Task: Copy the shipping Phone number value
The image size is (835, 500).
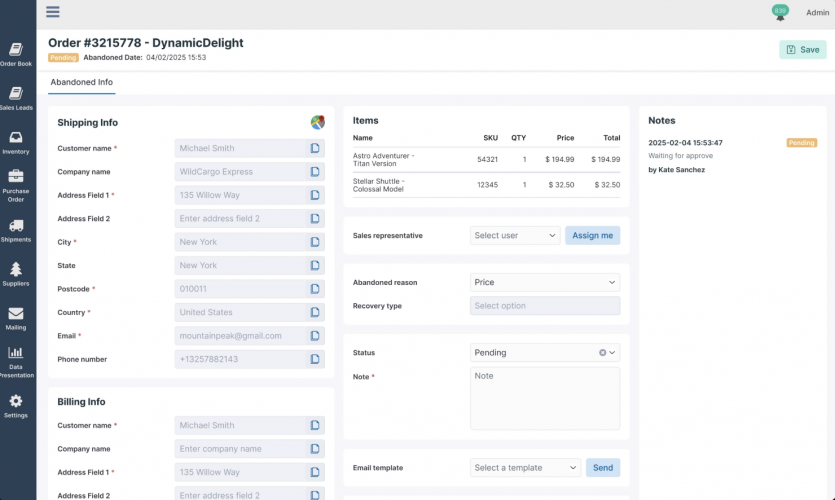Action: tap(315, 359)
